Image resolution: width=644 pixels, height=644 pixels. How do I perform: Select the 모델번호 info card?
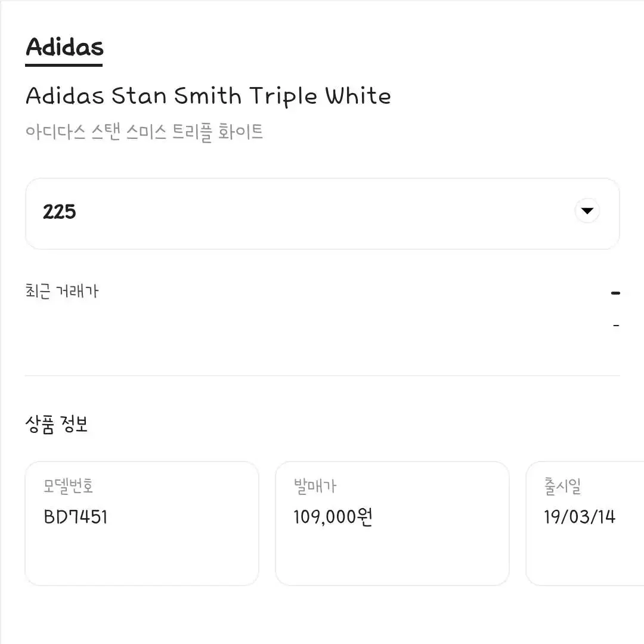[142, 524]
